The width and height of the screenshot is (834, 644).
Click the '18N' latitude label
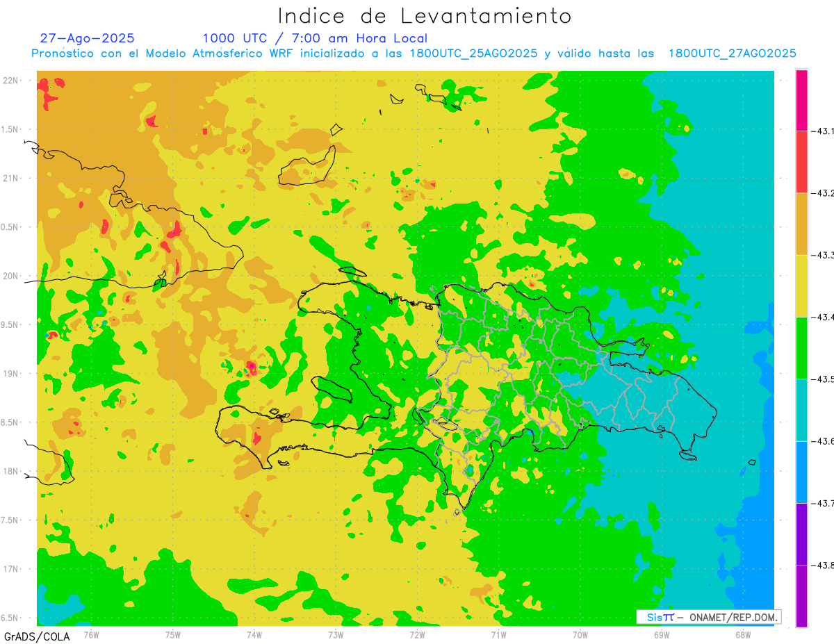point(10,471)
